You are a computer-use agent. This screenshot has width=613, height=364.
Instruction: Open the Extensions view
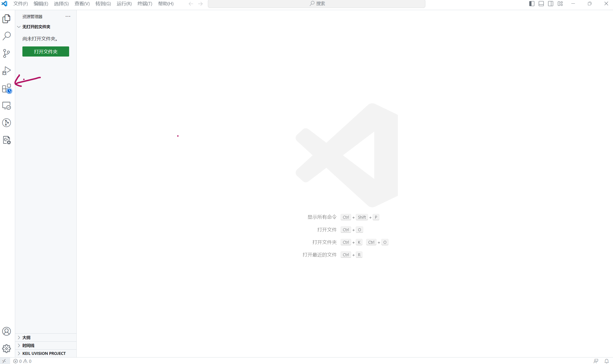coord(7,88)
